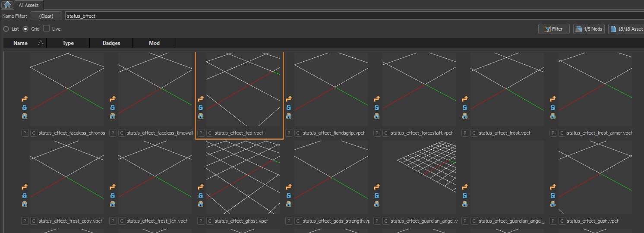Select the Grid view radio button

tap(25, 29)
